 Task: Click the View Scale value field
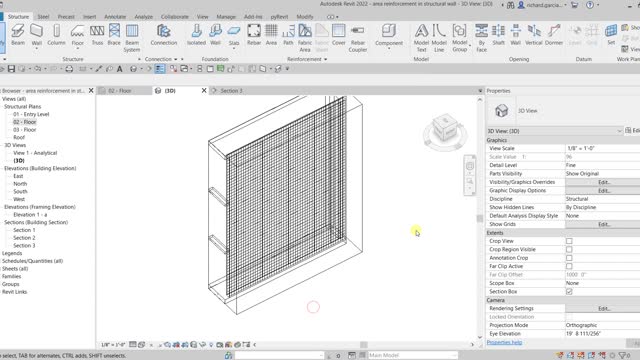tap(602, 149)
